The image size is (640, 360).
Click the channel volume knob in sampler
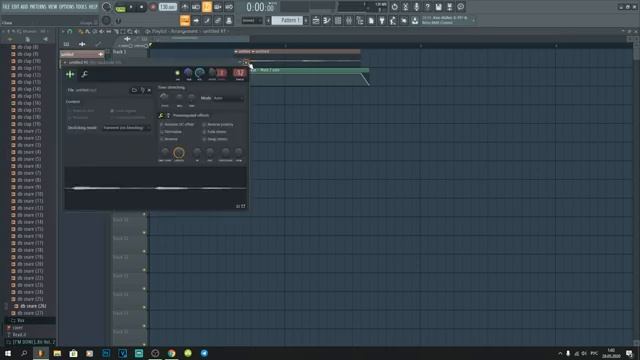coord(200,73)
